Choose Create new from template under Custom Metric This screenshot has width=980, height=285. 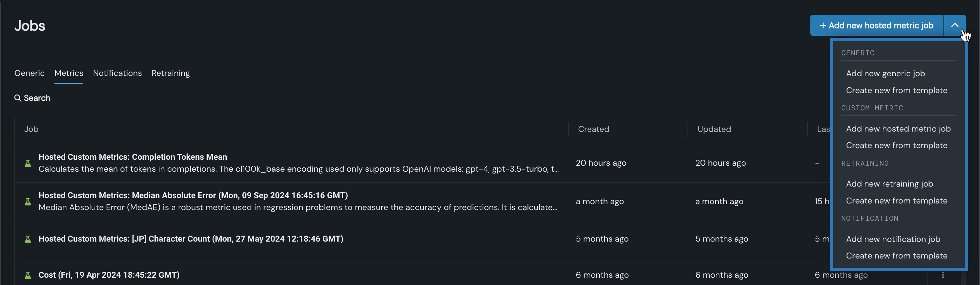point(896,145)
